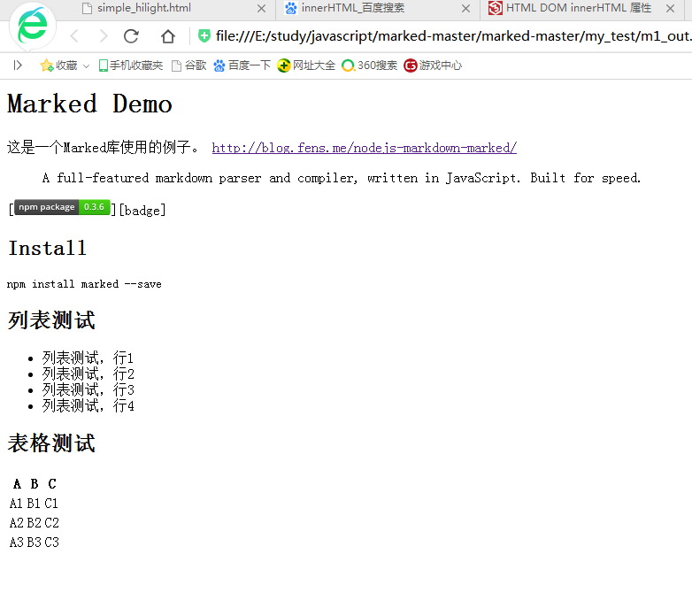Image resolution: width=692 pixels, height=616 pixels.
Task: Click list item 列表测试，行4
Action: (88, 405)
